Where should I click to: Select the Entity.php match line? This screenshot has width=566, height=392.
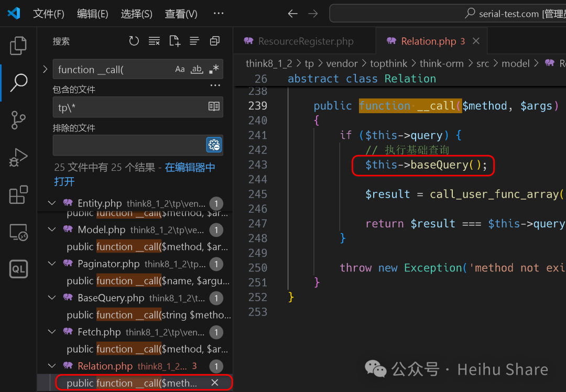click(x=147, y=213)
